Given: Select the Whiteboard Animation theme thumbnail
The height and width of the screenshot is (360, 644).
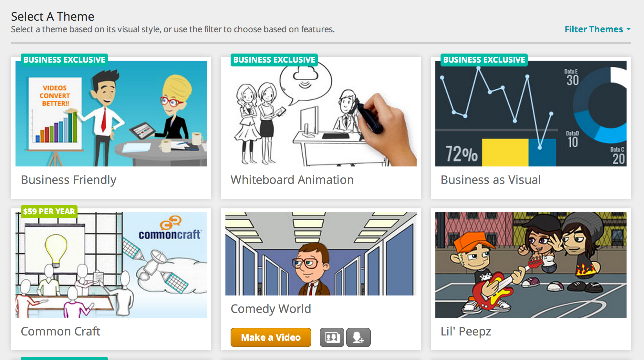Looking at the screenshot, I should pyautogui.click(x=321, y=114).
